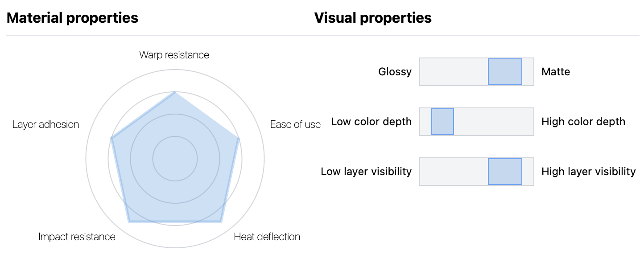Select the Warp resistance label
Image resolution: width=644 pixels, height=279 pixels.
point(174,55)
